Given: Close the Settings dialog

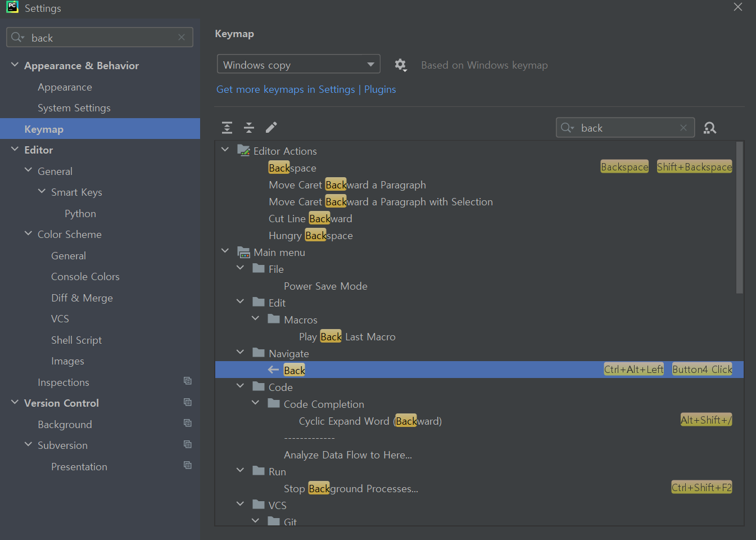Looking at the screenshot, I should 738,7.
